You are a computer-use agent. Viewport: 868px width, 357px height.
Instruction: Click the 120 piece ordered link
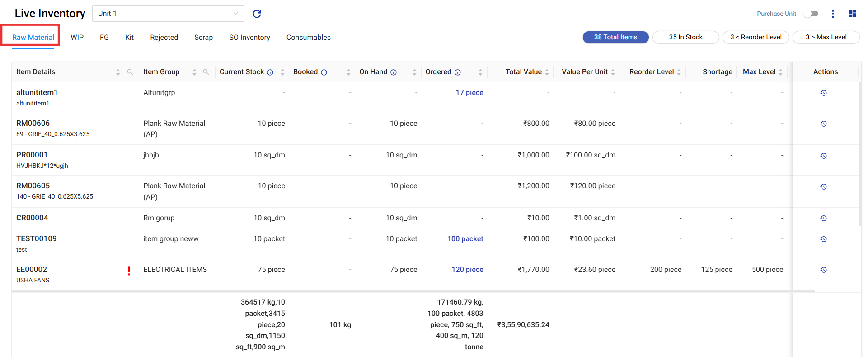tap(467, 269)
